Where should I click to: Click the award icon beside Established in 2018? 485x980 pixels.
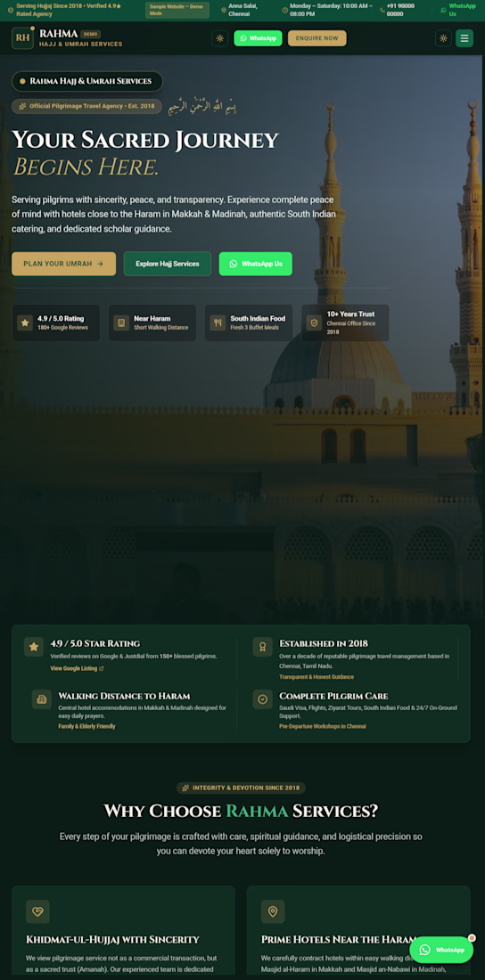pyautogui.click(x=263, y=647)
